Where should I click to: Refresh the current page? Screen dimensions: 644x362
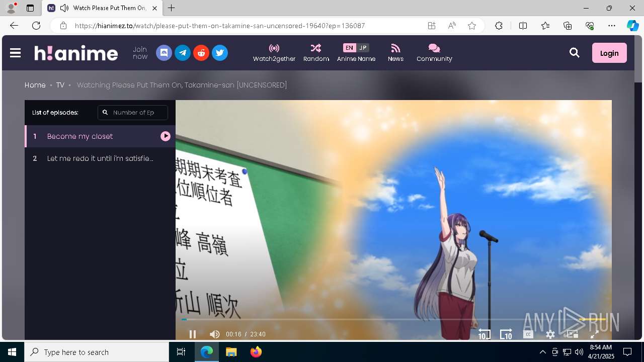[x=36, y=26]
